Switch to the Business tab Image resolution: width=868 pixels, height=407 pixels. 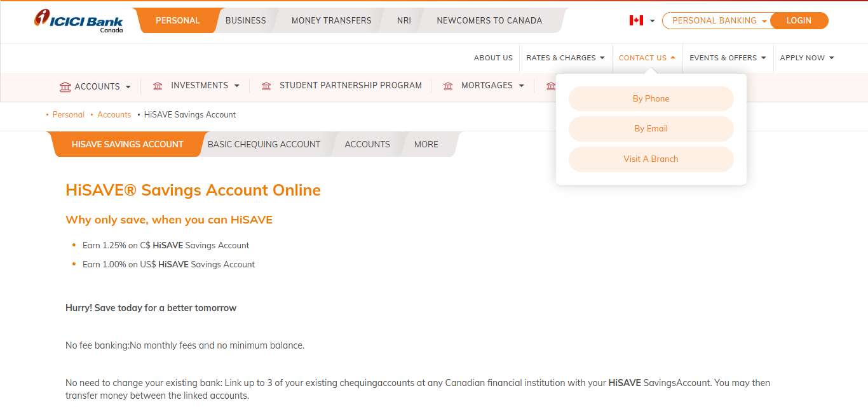(245, 20)
